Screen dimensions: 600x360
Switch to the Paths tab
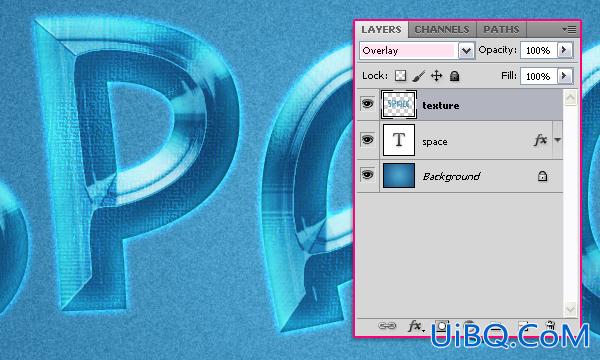pos(501,29)
